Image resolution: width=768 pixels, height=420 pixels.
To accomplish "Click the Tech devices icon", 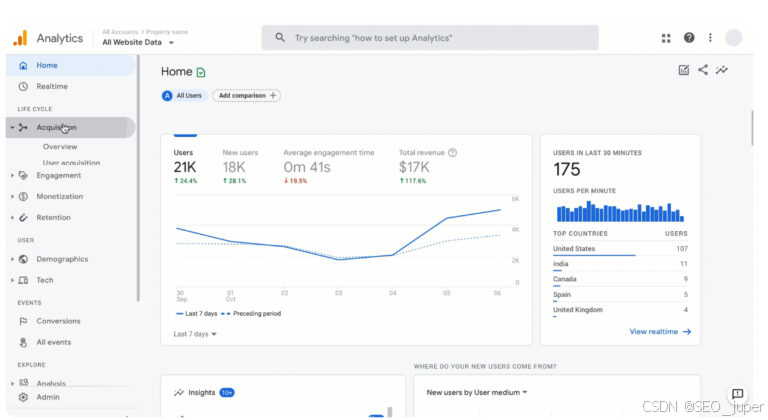I will pos(23,280).
